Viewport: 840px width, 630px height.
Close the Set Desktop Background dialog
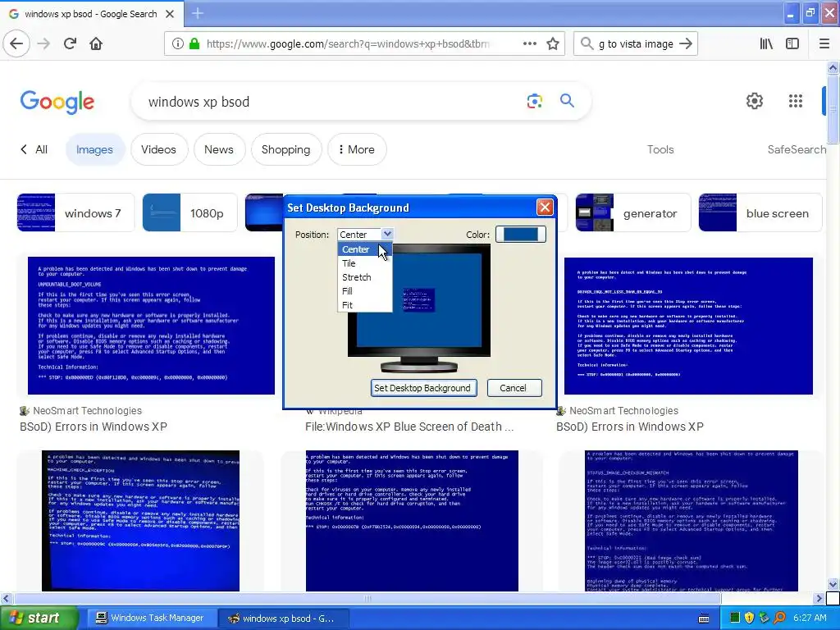[545, 208]
